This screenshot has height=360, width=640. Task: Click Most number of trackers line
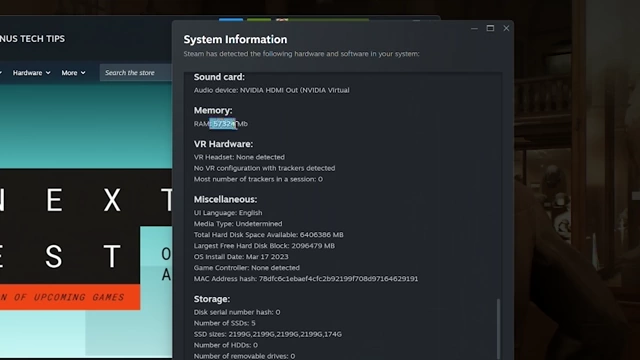coord(258,179)
